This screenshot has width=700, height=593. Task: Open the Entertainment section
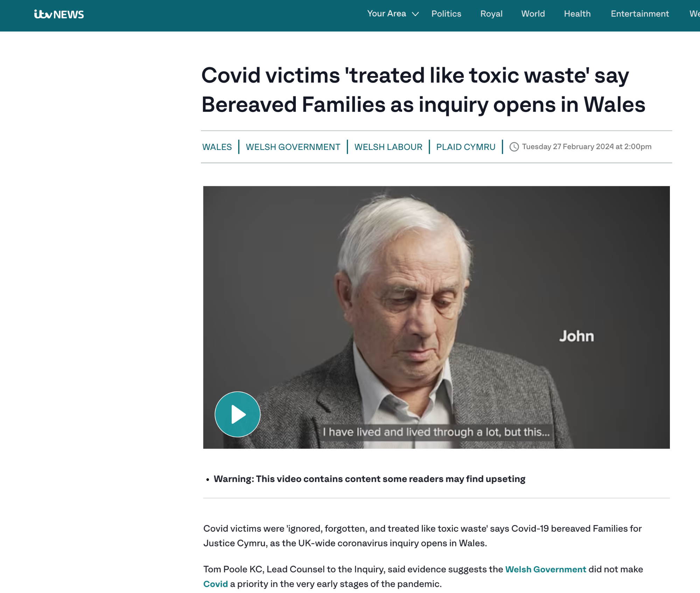(640, 14)
